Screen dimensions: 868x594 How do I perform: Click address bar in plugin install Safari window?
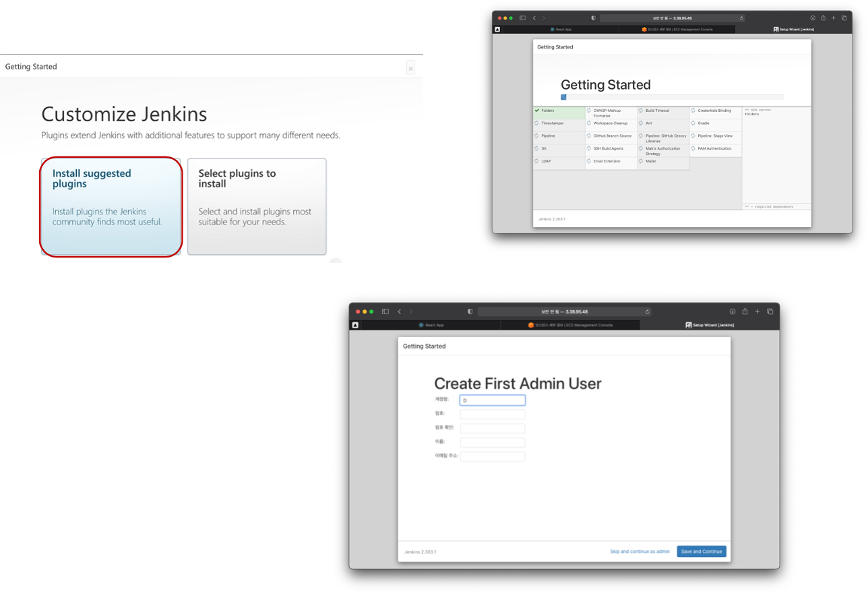tap(673, 18)
